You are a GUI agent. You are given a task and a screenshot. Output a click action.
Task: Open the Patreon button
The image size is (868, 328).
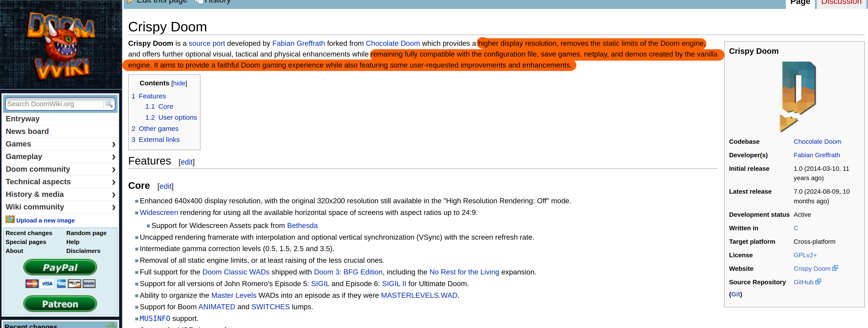coord(60,304)
